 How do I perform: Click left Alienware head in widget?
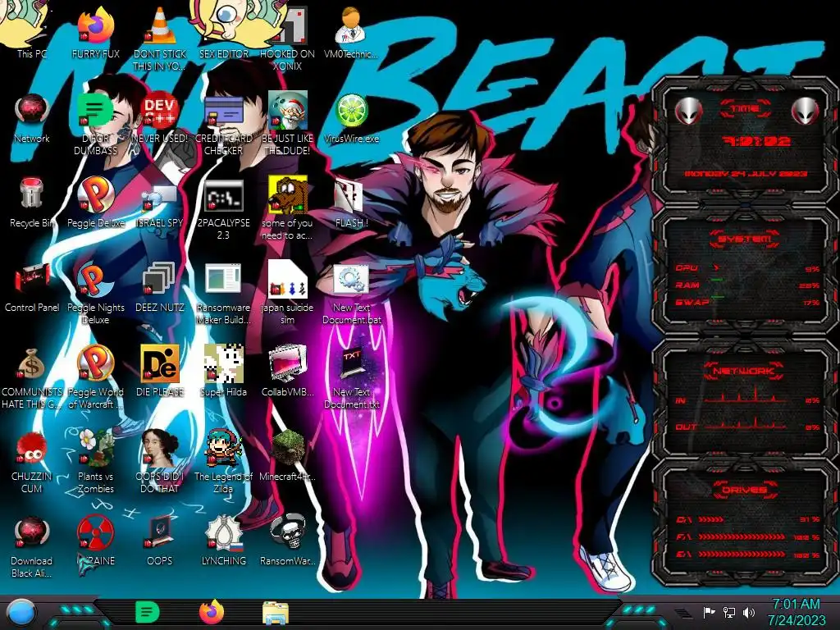pos(688,112)
